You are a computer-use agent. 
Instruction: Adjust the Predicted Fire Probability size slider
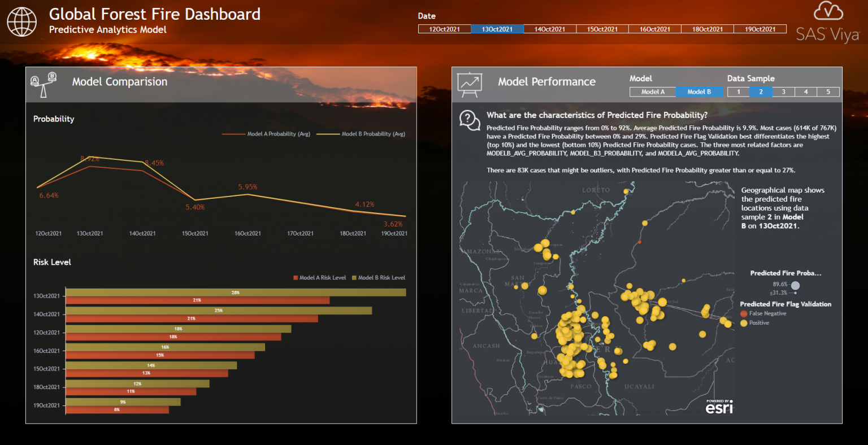(x=796, y=286)
